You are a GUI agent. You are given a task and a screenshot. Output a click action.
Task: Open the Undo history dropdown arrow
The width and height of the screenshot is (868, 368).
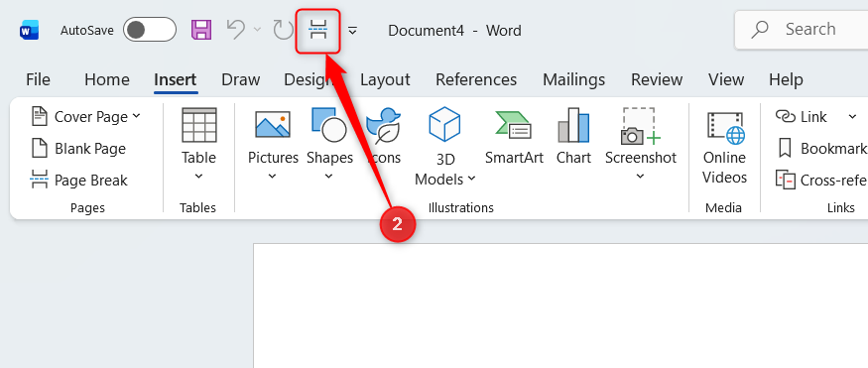[257, 30]
